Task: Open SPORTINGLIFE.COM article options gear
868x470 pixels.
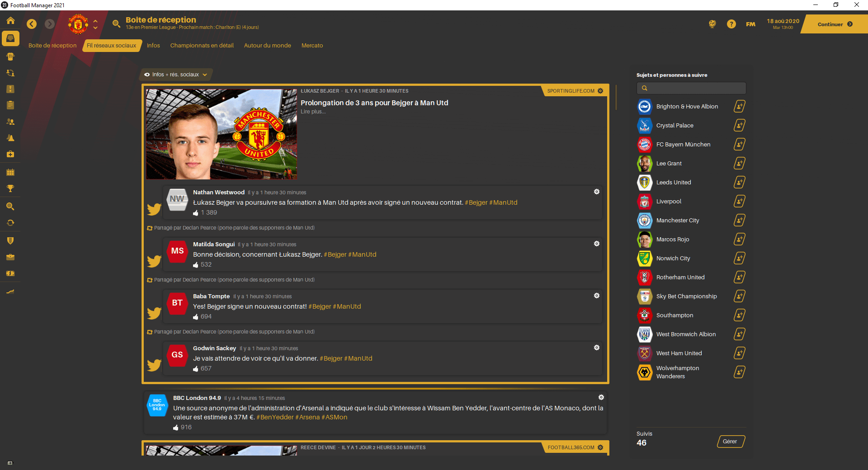Action: 600,91
